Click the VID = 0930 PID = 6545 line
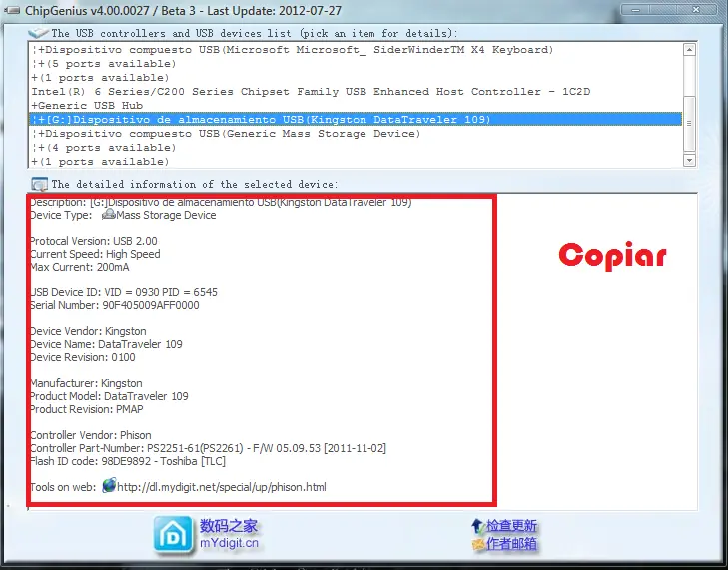The width and height of the screenshot is (728, 570). pyautogui.click(x=124, y=292)
